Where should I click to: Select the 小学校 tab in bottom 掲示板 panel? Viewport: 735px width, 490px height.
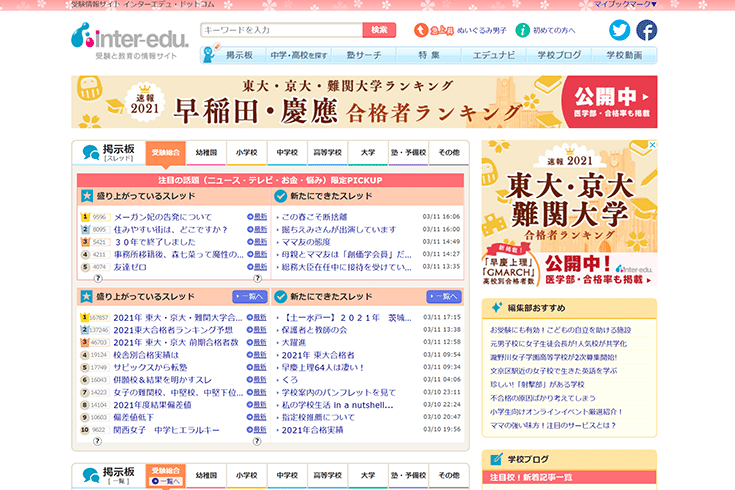pyautogui.click(x=247, y=475)
